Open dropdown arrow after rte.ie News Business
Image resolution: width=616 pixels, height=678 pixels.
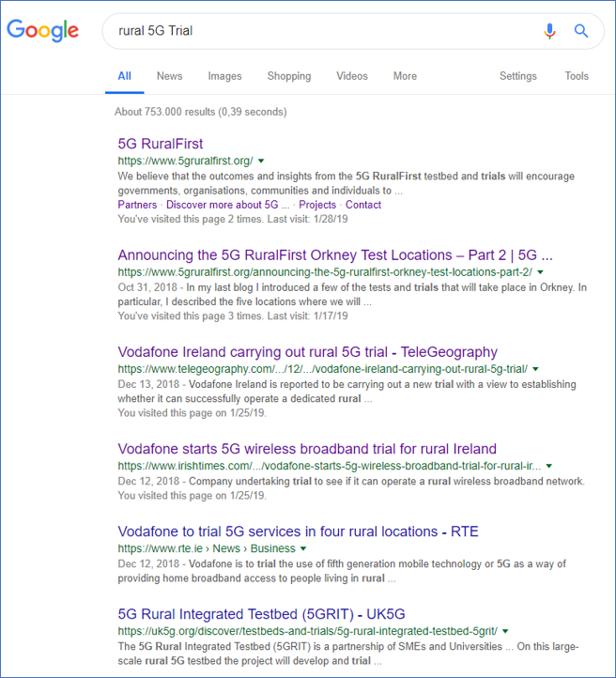coord(303,548)
